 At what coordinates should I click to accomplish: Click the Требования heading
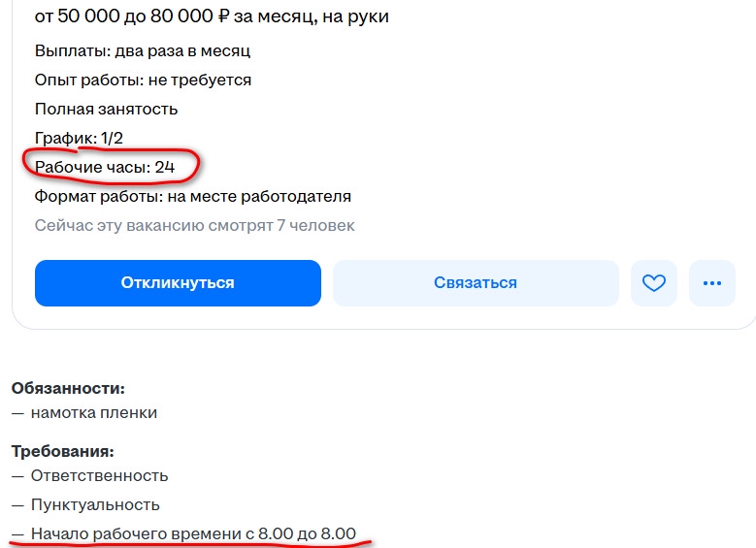(x=63, y=452)
